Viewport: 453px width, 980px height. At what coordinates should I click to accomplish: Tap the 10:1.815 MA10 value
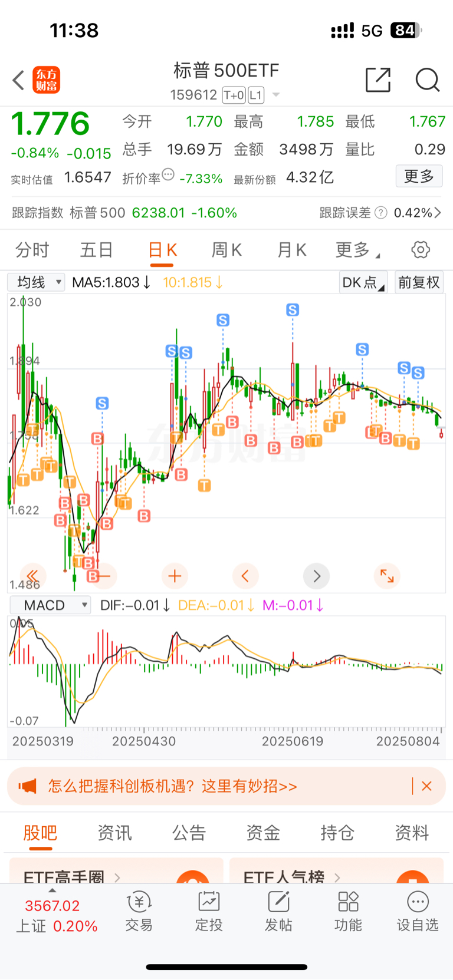[x=193, y=282]
